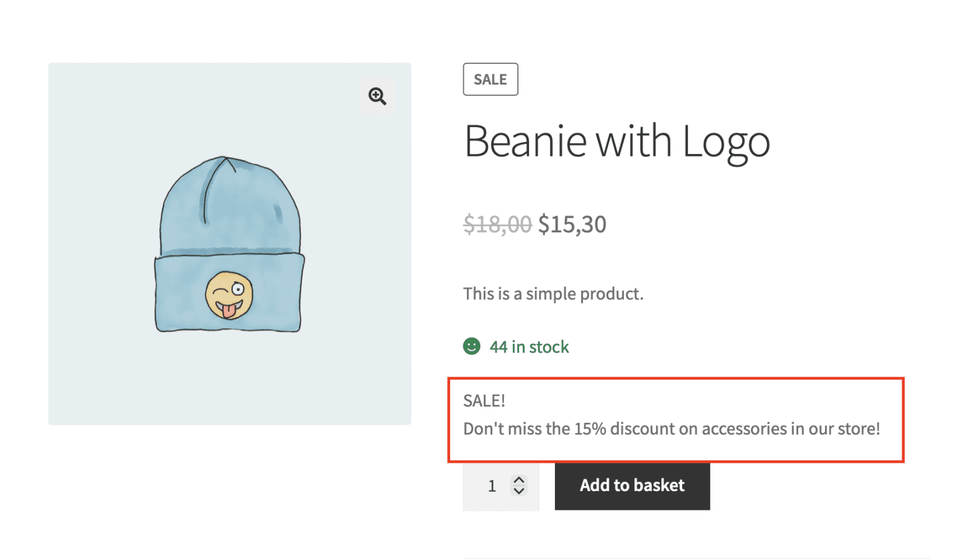Screen dimensions: 963x560
Task: Click the word 'Logo' in the title
Action: click(x=725, y=142)
